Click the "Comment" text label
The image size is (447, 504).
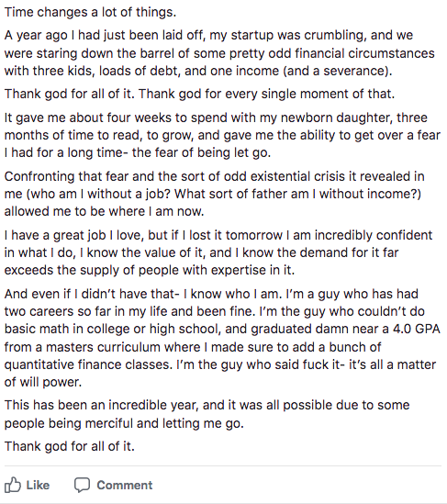pos(125,485)
